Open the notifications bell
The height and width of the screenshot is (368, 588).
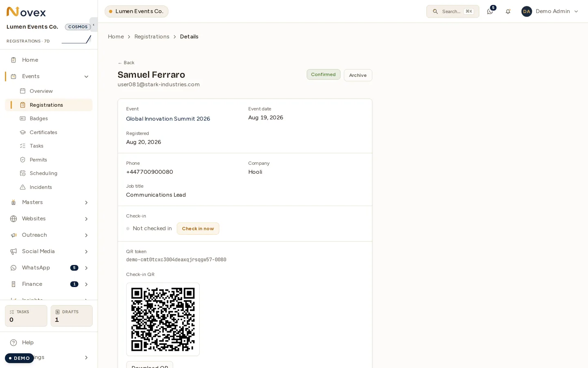[x=508, y=11]
